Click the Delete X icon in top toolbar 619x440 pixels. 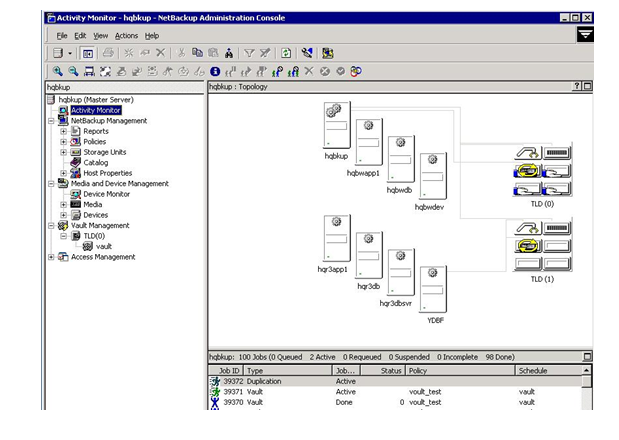pos(160,52)
